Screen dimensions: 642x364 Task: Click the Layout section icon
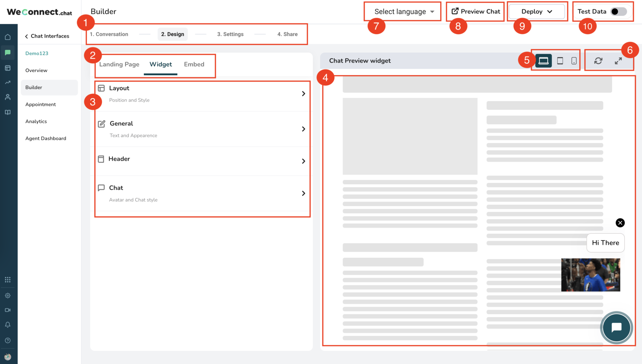[101, 88]
